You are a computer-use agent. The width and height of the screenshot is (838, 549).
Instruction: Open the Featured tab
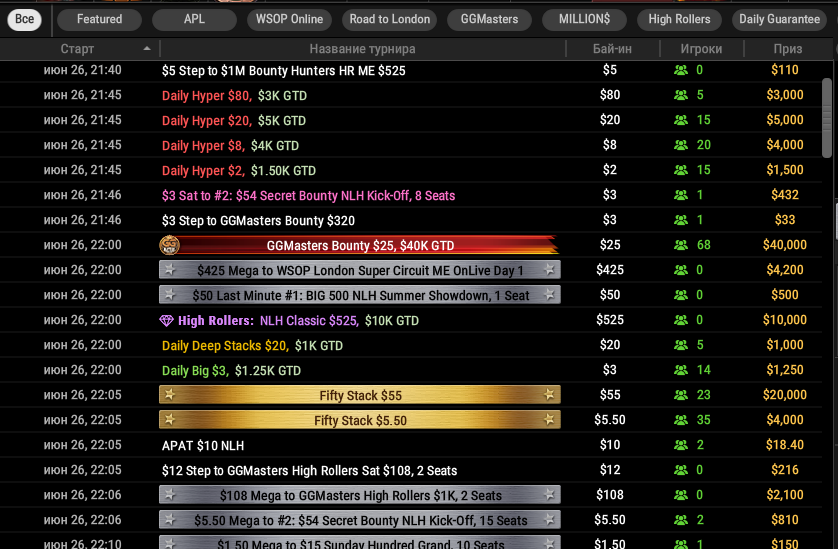pyautogui.click(x=99, y=19)
